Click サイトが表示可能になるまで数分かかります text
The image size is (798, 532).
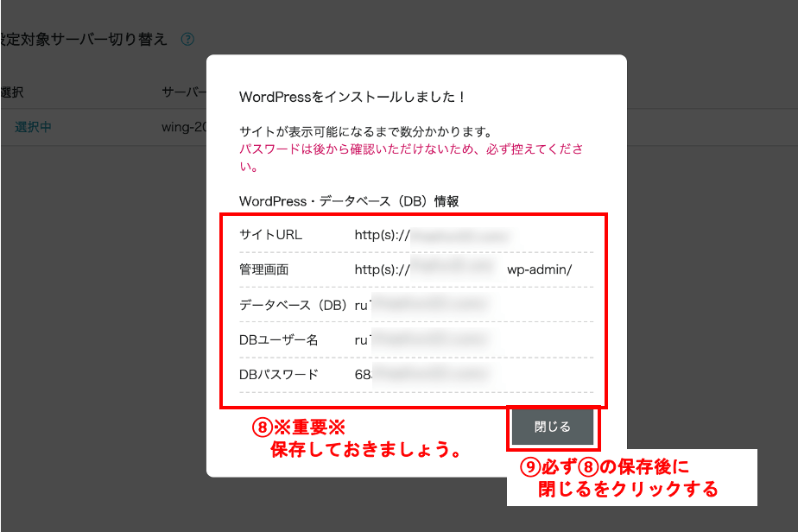click(366, 132)
